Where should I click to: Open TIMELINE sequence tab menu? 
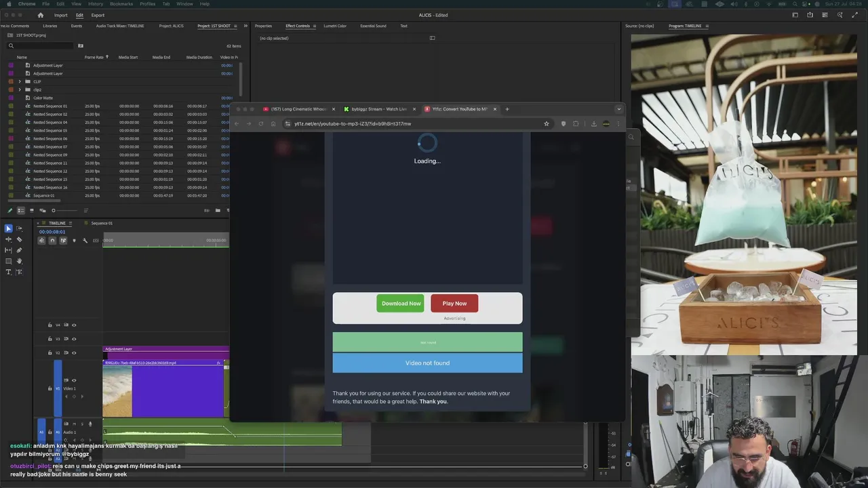pos(71,223)
